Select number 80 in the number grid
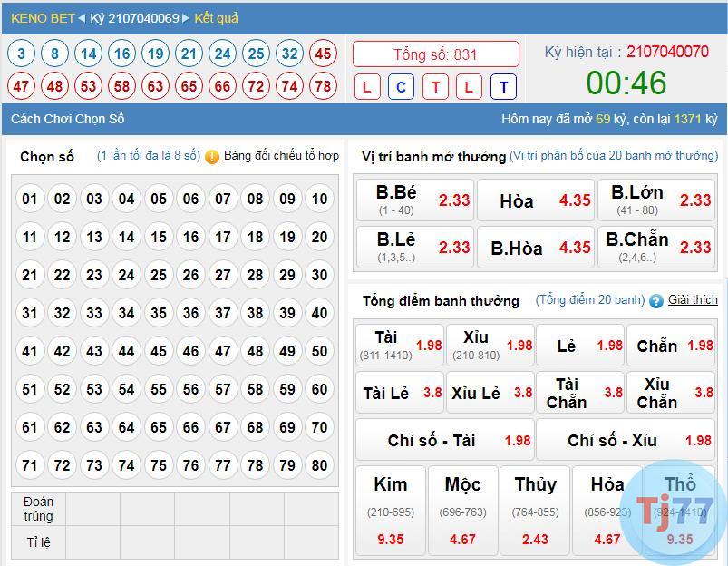 [318, 465]
